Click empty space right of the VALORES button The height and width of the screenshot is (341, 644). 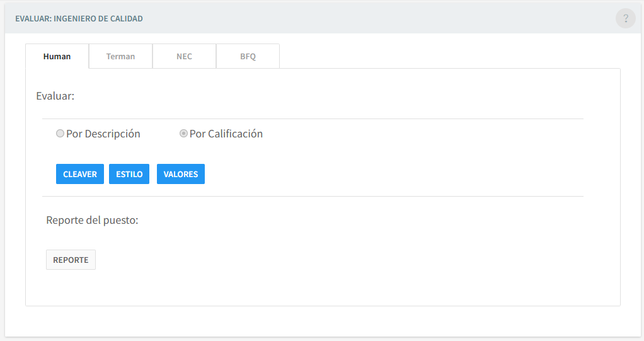pos(378,174)
